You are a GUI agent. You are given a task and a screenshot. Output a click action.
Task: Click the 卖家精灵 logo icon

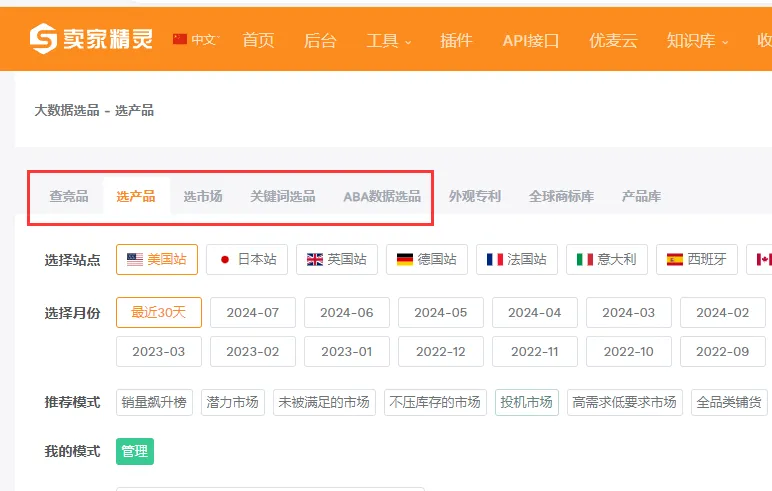43,39
